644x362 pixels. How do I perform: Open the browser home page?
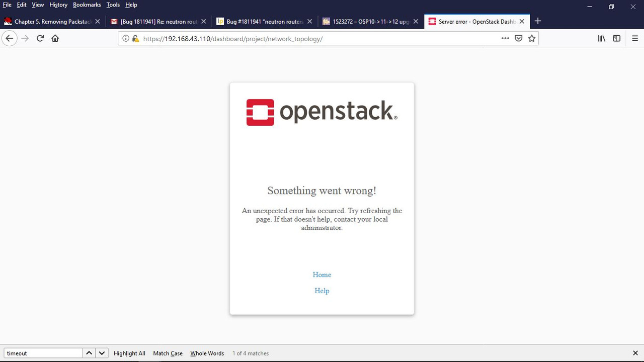click(55, 38)
